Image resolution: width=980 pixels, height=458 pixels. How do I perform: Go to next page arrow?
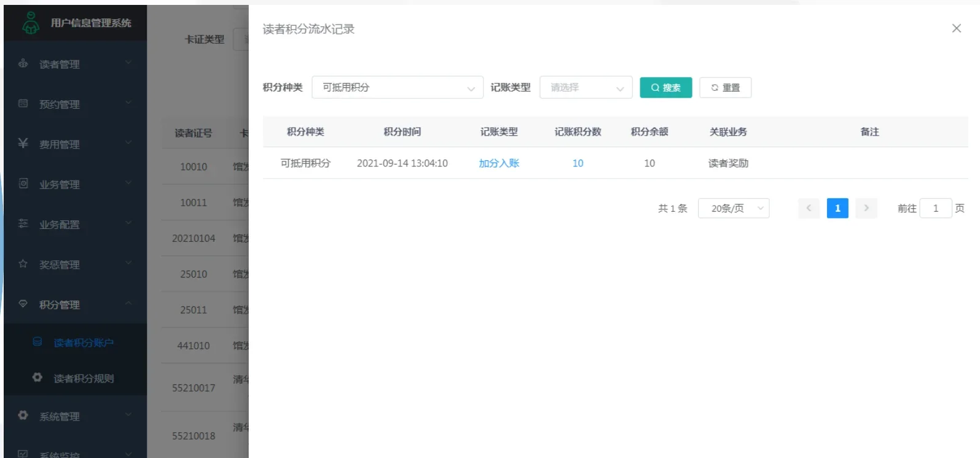tap(866, 208)
